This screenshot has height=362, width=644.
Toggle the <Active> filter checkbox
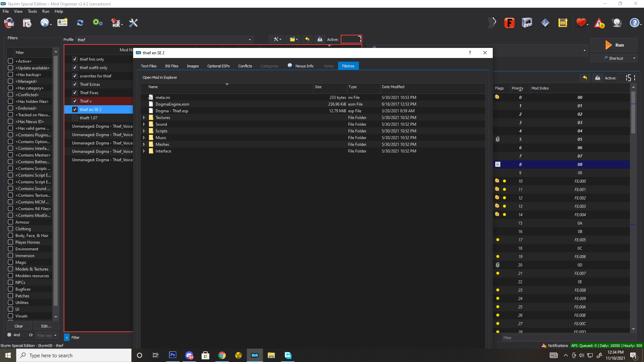tap(10, 61)
